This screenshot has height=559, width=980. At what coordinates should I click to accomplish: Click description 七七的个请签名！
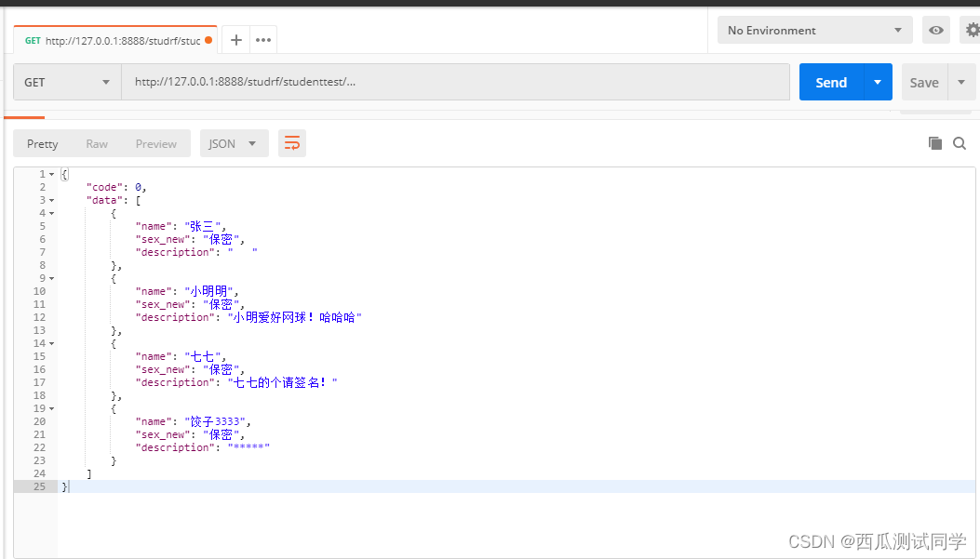(x=282, y=382)
